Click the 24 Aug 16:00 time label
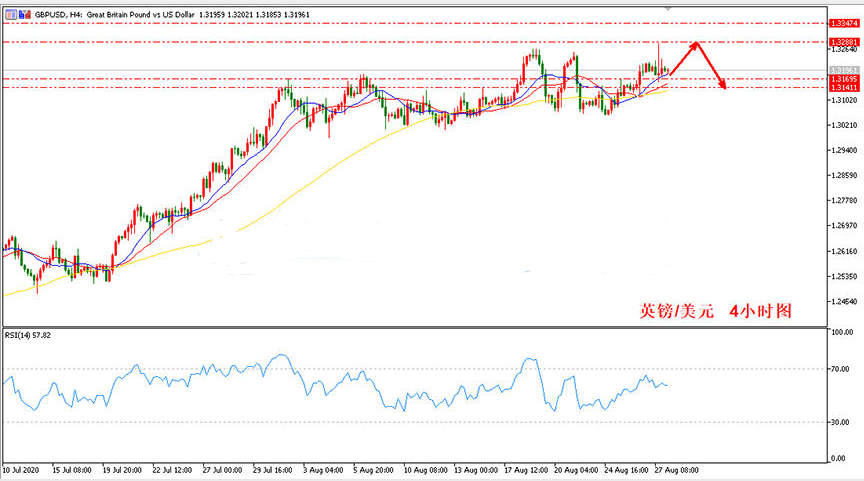This screenshot has width=864, height=481. point(626,470)
